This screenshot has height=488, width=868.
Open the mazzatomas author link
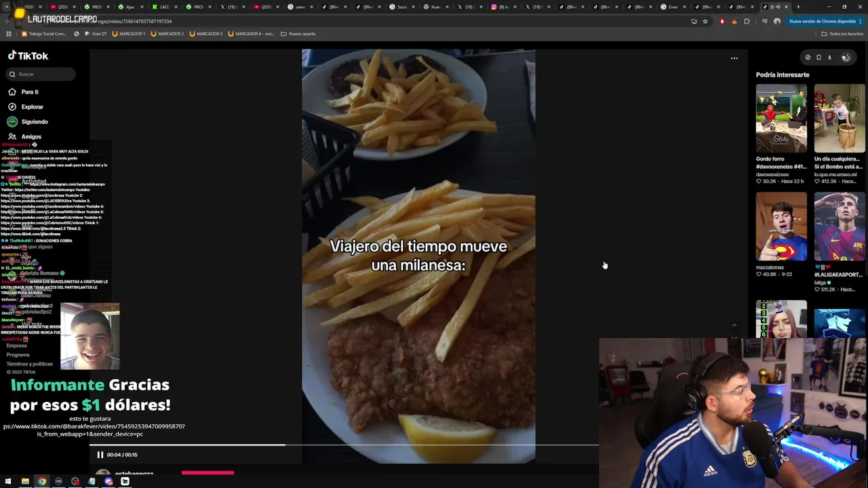coord(770,267)
